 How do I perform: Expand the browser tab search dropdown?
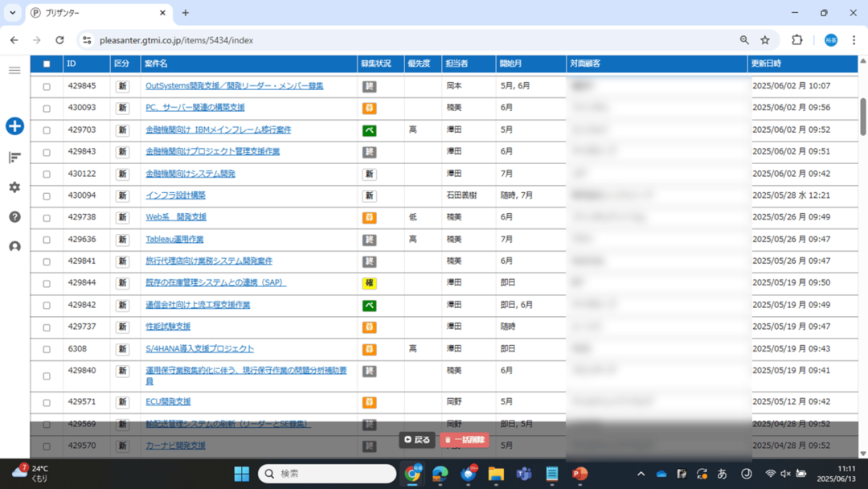tap(13, 13)
